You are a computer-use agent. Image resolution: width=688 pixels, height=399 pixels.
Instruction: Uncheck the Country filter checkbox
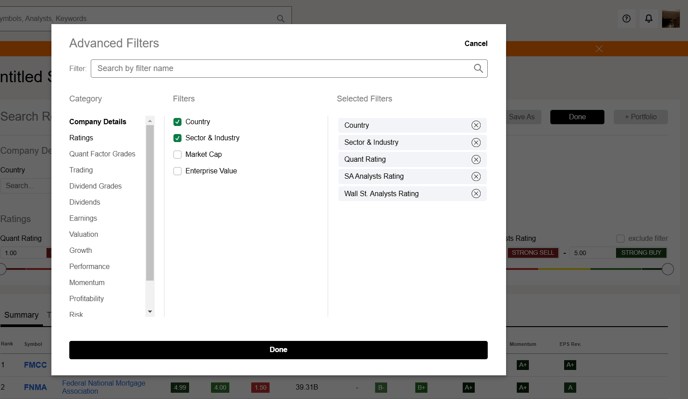point(177,122)
